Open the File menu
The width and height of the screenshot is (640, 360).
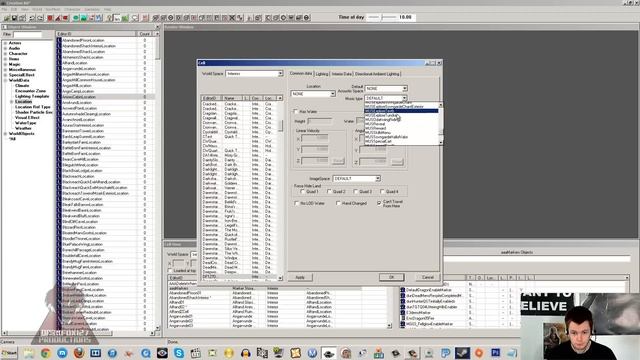click(x=4, y=9)
